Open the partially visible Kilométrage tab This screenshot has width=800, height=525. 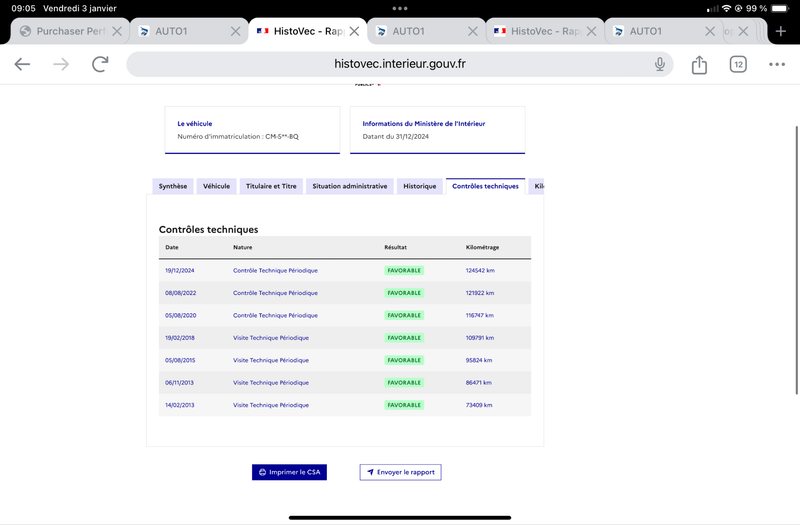pos(537,186)
